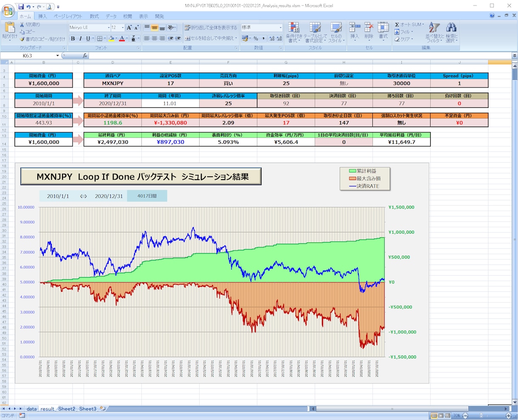Select the Sheet2 worksheet tab

pos(67,409)
